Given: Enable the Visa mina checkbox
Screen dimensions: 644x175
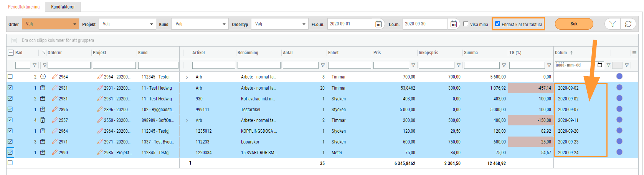Looking at the screenshot, I should click(466, 24).
